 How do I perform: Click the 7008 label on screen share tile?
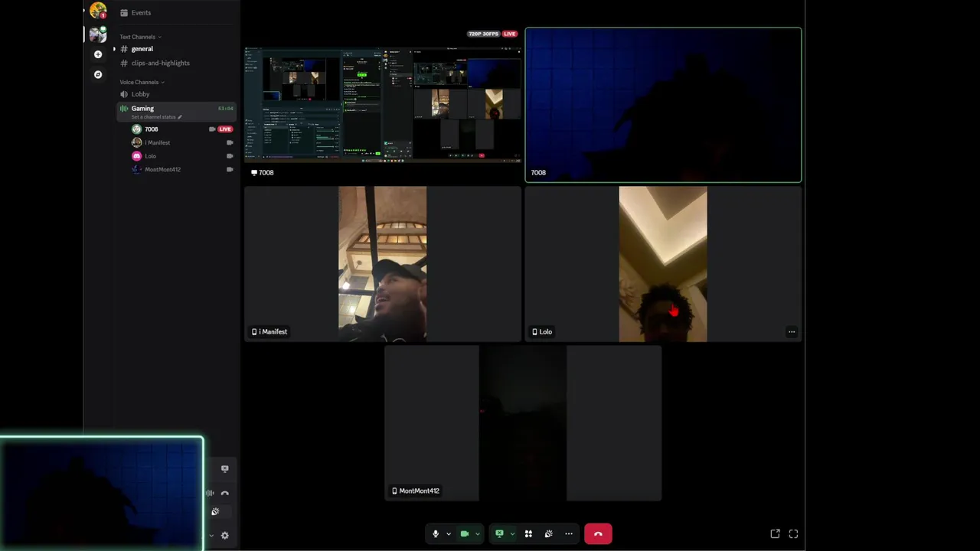263,173
